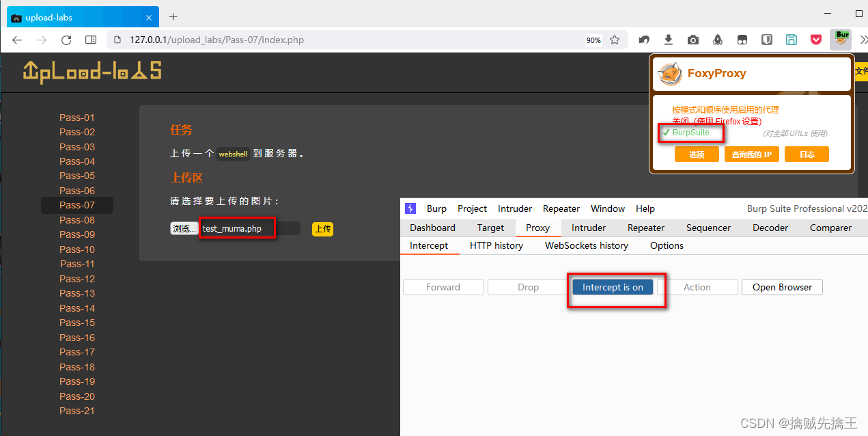Switch to the Comparer tab
Viewport: 868px width, 436px height.
[830, 228]
